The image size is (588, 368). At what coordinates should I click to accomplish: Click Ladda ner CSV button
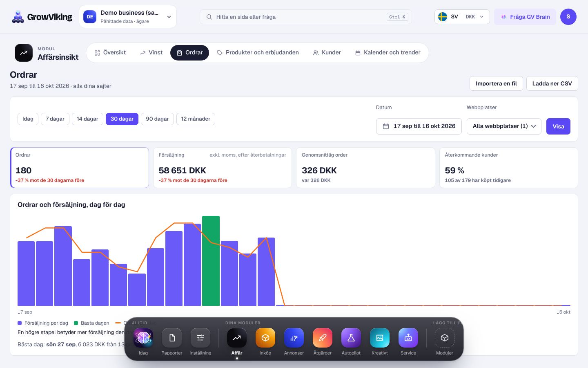(552, 83)
